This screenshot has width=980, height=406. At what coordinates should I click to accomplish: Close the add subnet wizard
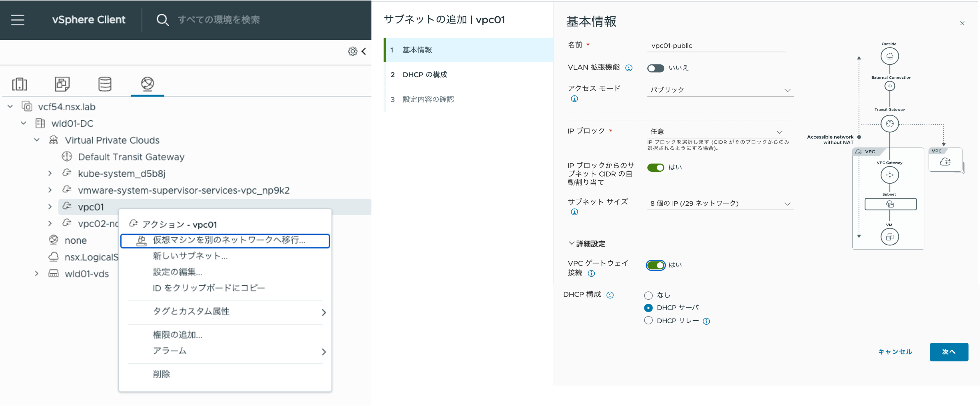962,23
